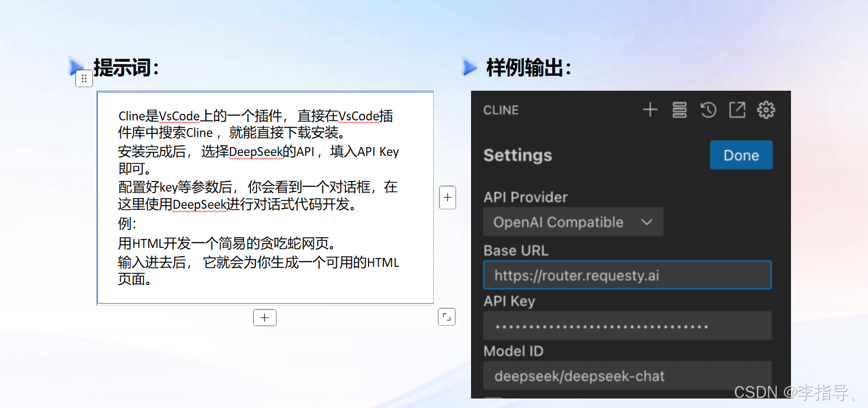
Task: Click the plus icon for a new Cline task
Action: tap(650, 110)
